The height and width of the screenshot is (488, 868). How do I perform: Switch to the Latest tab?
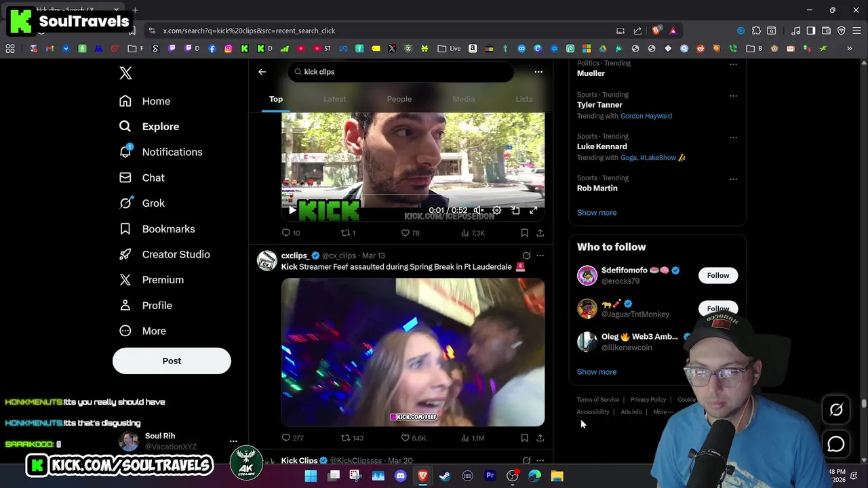[334, 99]
